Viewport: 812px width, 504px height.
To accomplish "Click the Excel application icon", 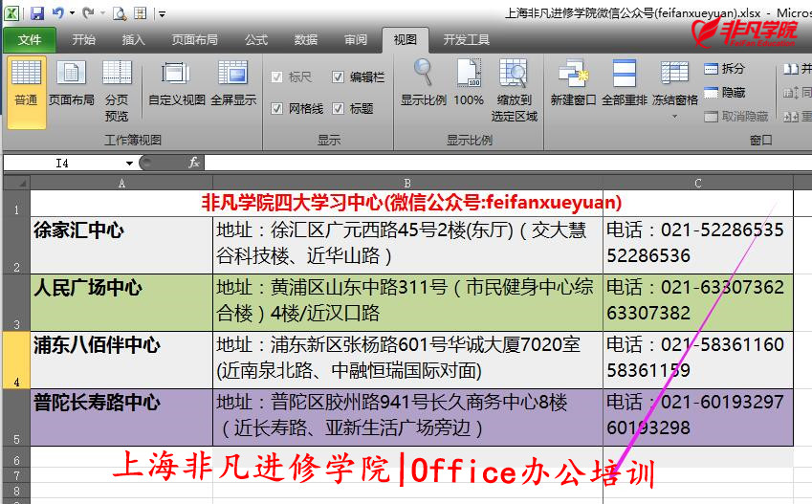I will click(x=11, y=13).
